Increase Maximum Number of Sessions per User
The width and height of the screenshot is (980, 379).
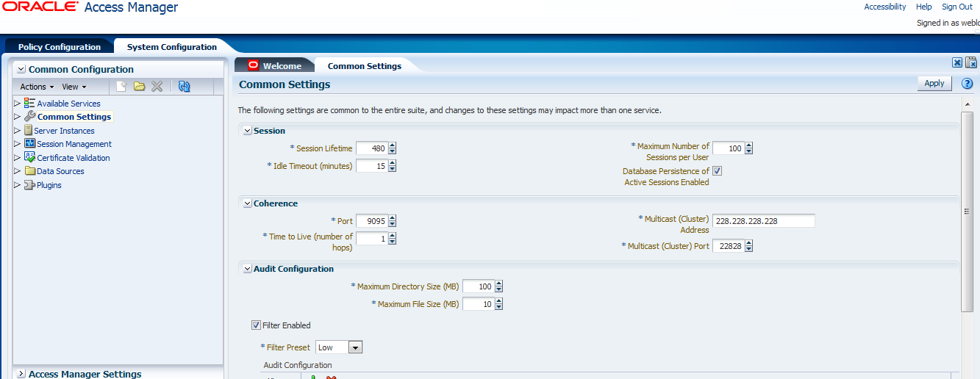click(748, 145)
